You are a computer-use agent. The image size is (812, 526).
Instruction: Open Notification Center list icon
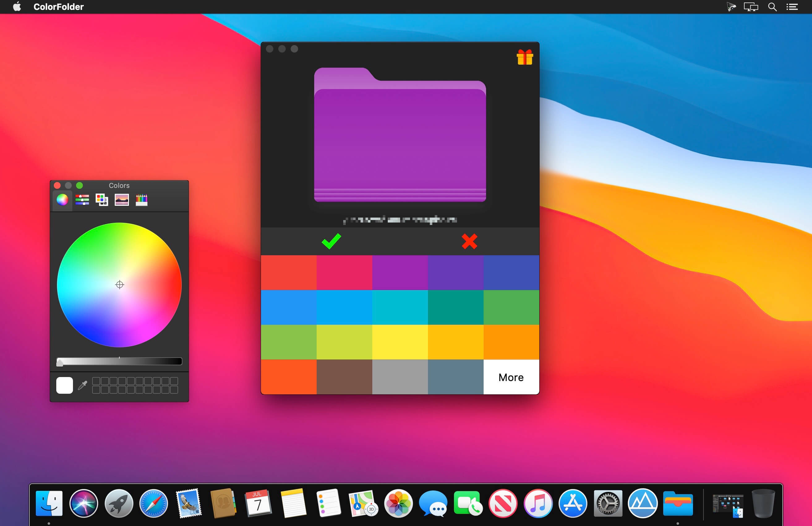792,7
